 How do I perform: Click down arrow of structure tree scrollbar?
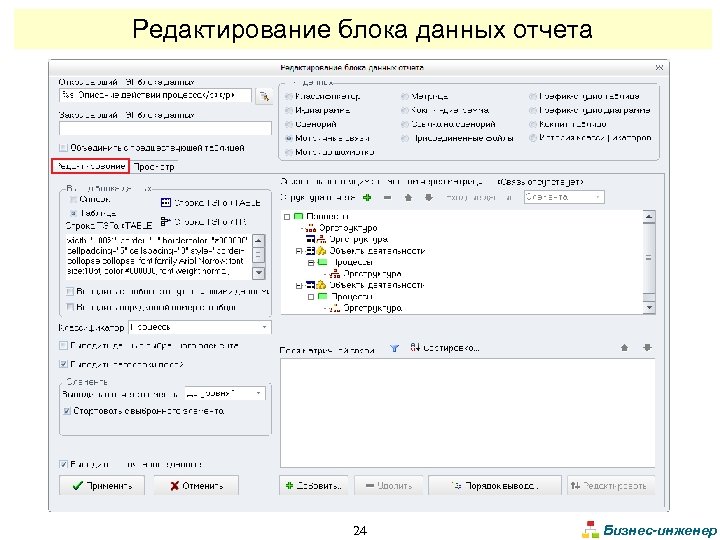point(649,308)
